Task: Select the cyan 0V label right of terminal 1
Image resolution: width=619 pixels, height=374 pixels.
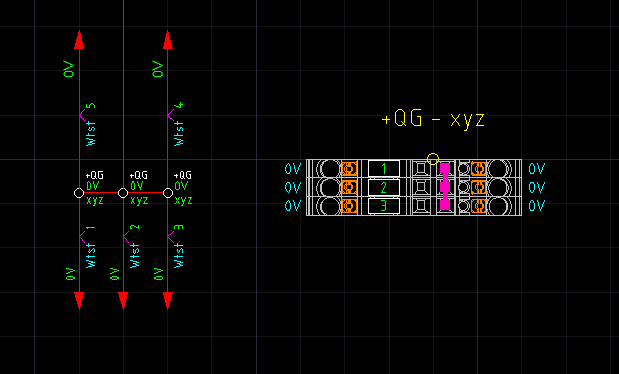Action: point(536,169)
